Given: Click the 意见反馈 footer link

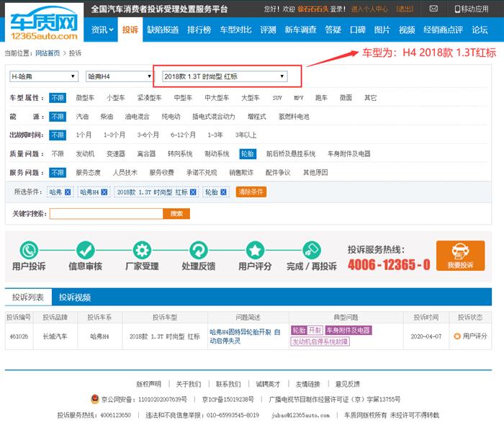Looking at the screenshot, I should pos(348,384).
